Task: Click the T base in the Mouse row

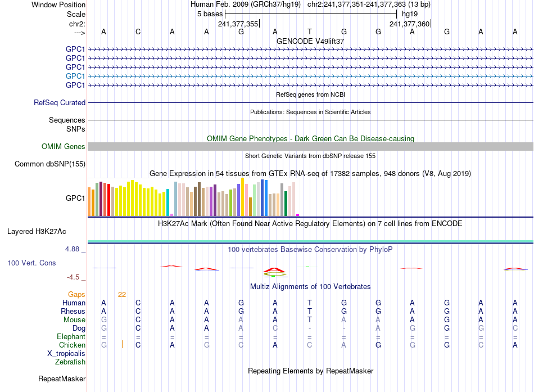Action: pyautogui.click(x=310, y=320)
